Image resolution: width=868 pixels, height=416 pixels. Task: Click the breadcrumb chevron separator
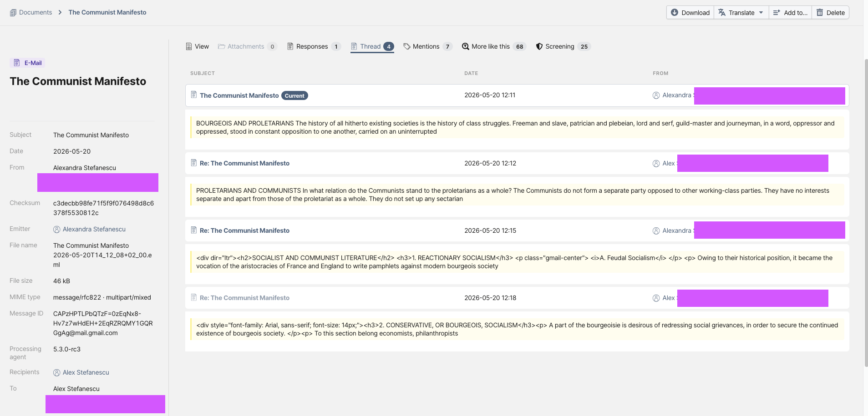click(60, 12)
